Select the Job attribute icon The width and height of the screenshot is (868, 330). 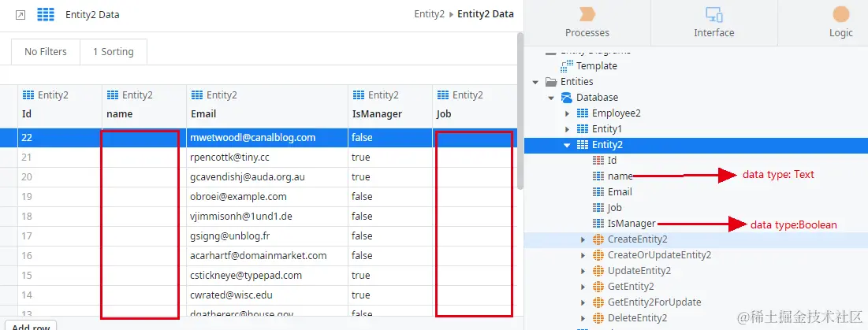598,208
